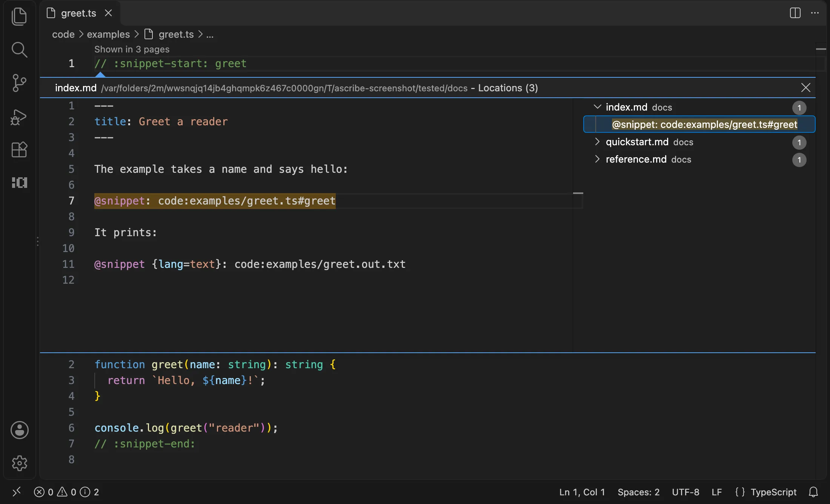Open the Explorer view in activity bar
Viewport: 830px width, 504px height.
click(19, 17)
